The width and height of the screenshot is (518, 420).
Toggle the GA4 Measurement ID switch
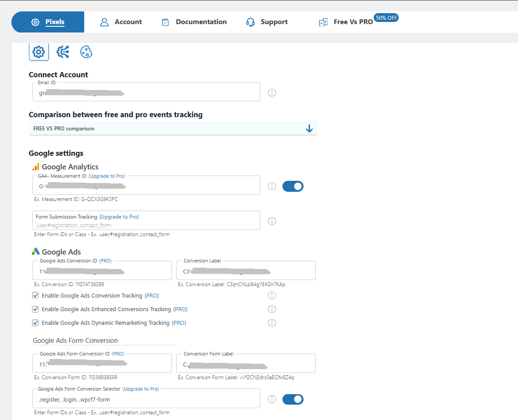tap(293, 187)
